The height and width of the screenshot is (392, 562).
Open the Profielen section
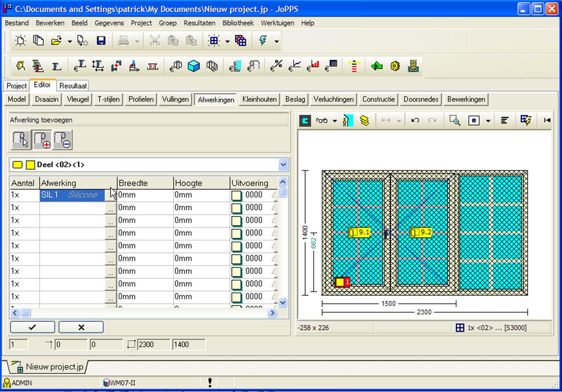(x=141, y=99)
